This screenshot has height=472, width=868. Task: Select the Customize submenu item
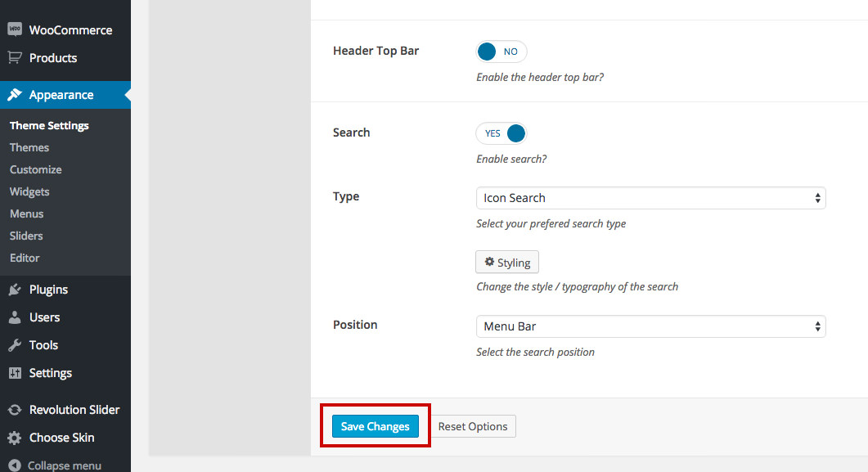35,170
